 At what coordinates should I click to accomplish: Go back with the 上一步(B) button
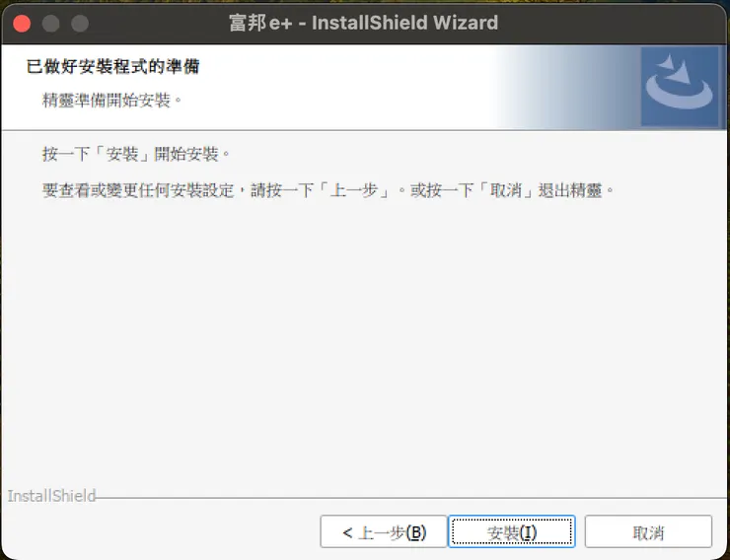[384, 531]
